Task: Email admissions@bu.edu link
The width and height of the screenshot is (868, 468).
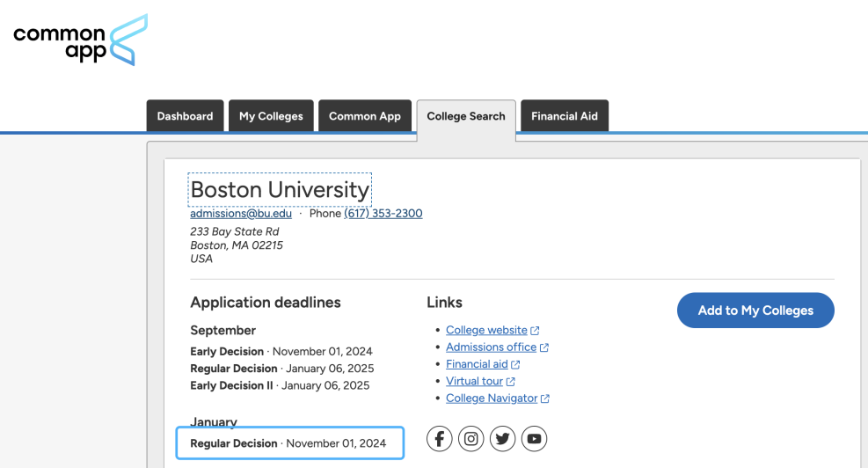Action: [x=241, y=213]
